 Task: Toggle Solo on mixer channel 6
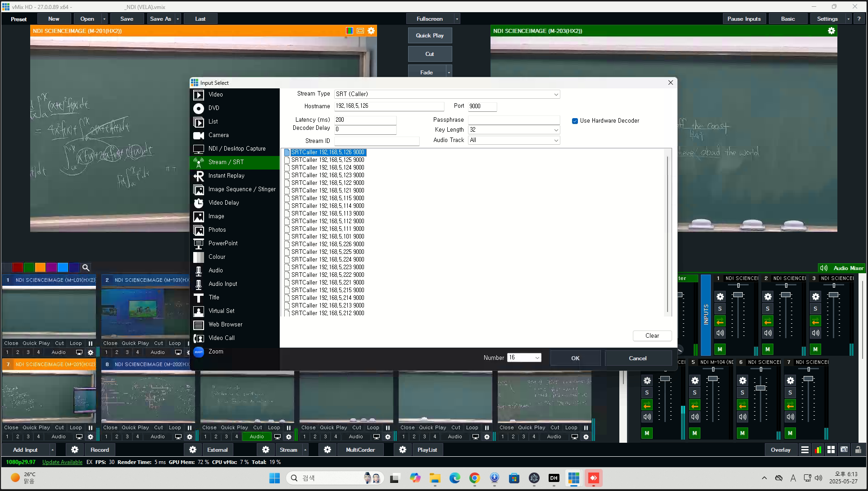[x=742, y=393]
